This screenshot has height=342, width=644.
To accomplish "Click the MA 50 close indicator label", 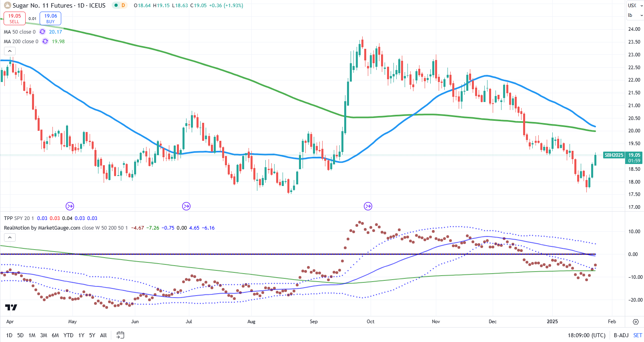I will click(20, 32).
